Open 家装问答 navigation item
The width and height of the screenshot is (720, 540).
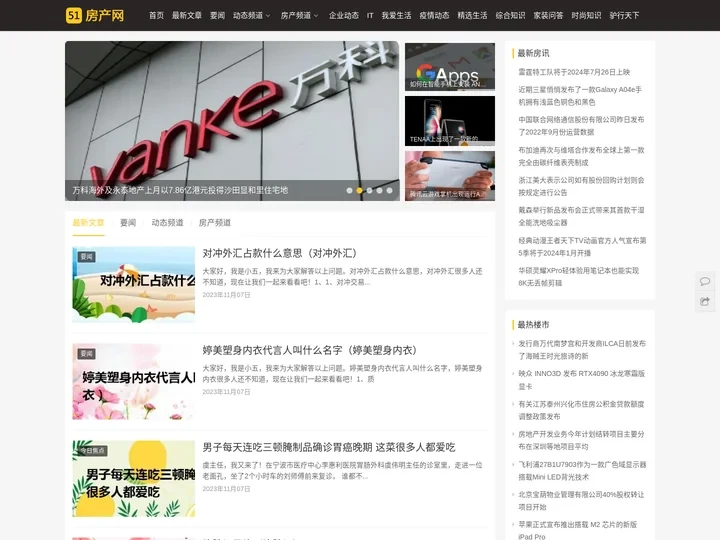[548, 16]
